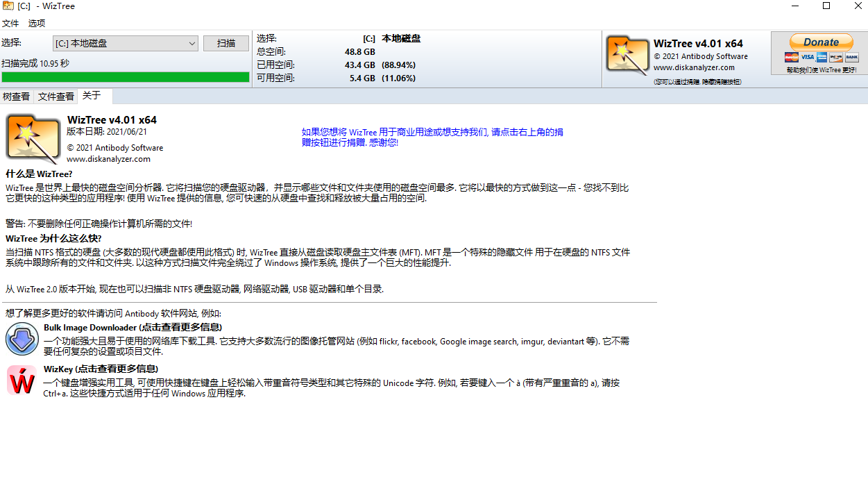The width and height of the screenshot is (868, 502).
Task: Switch to the 文件查看 tab
Action: (x=56, y=97)
